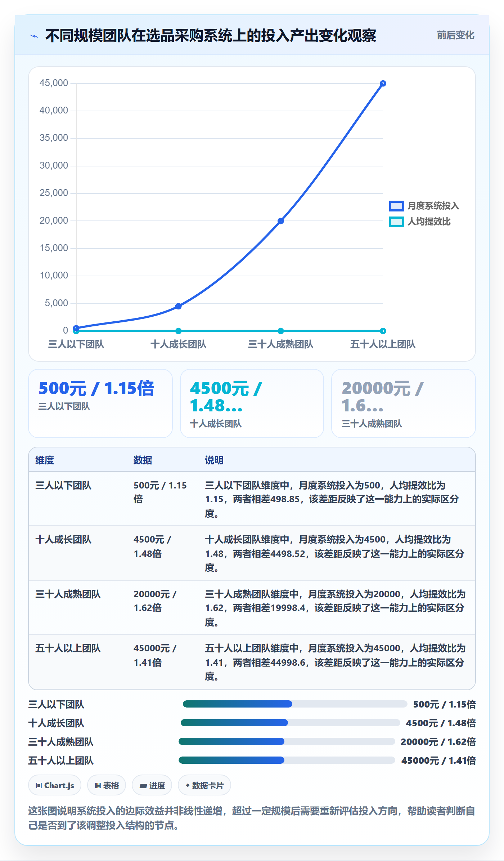Click progress value 500元 / 1.15倍
This screenshot has width=504, height=861.
click(x=445, y=704)
